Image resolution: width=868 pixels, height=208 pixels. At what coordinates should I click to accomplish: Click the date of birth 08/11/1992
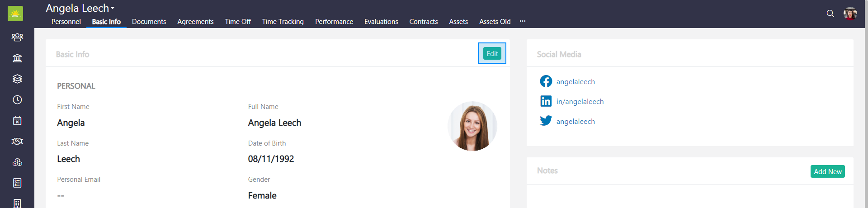[271, 159]
